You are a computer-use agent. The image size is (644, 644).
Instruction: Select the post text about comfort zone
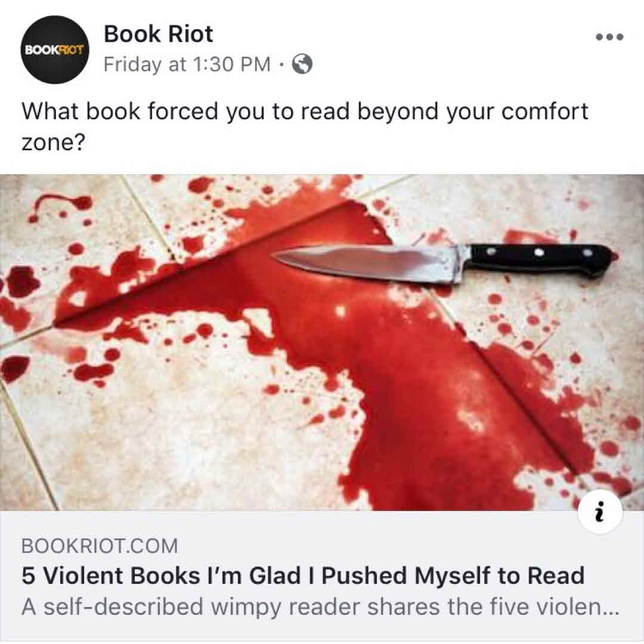coord(304,126)
